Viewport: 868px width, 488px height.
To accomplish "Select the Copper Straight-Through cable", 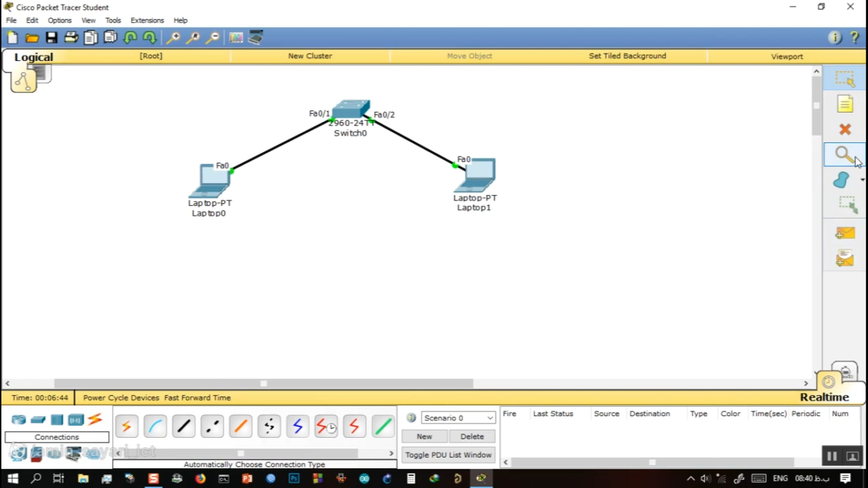I will pyautogui.click(x=184, y=426).
